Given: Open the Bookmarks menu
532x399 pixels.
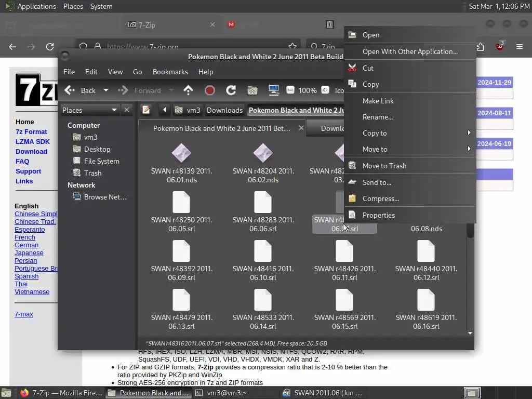Looking at the screenshot, I should click(x=170, y=72).
